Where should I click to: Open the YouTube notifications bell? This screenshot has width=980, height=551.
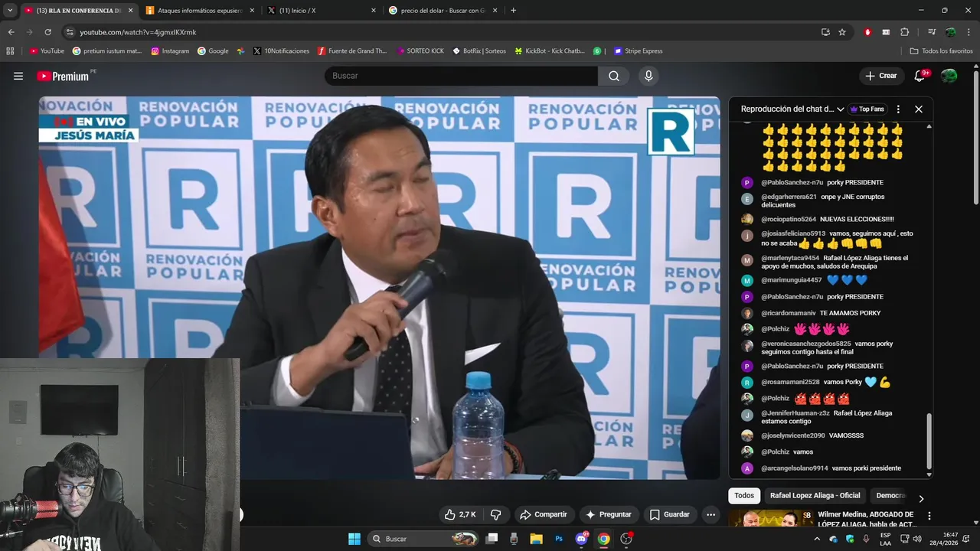pyautogui.click(x=920, y=76)
